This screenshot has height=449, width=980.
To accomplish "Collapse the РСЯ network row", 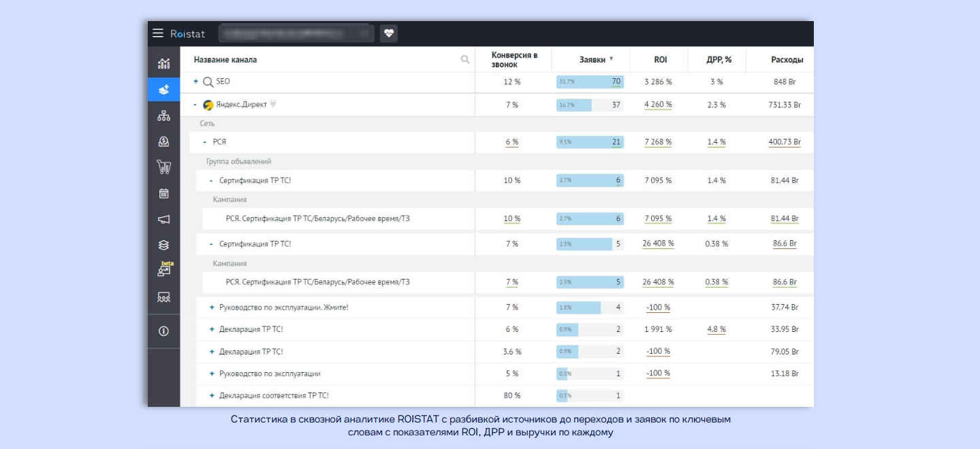I will (205, 142).
